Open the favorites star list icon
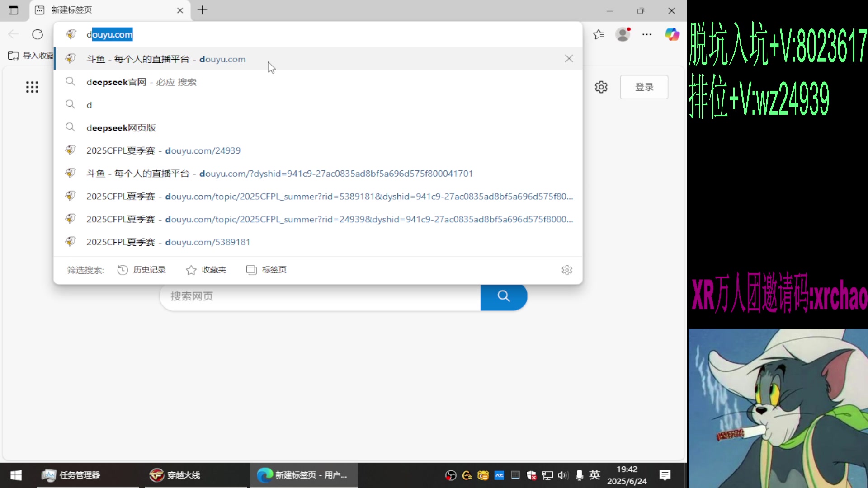The height and width of the screenshot is (488, 868). 599,34
